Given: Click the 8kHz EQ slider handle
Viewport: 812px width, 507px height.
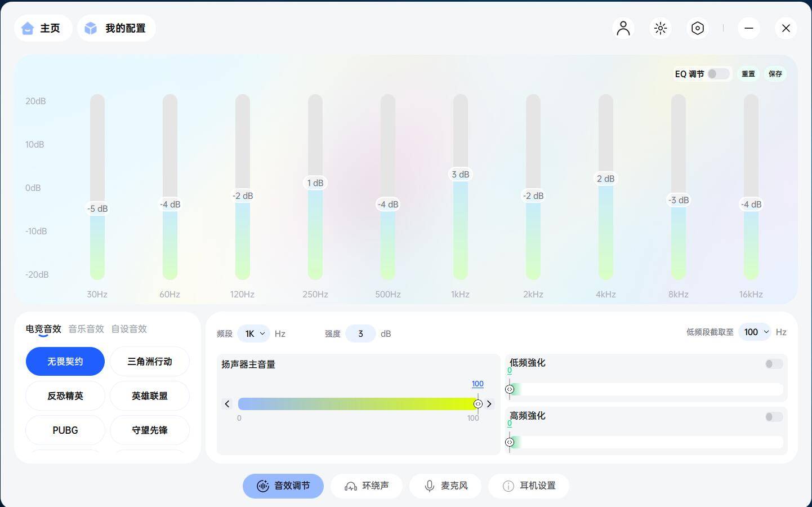Looking at the screenshot, I should tap(679, 201).
